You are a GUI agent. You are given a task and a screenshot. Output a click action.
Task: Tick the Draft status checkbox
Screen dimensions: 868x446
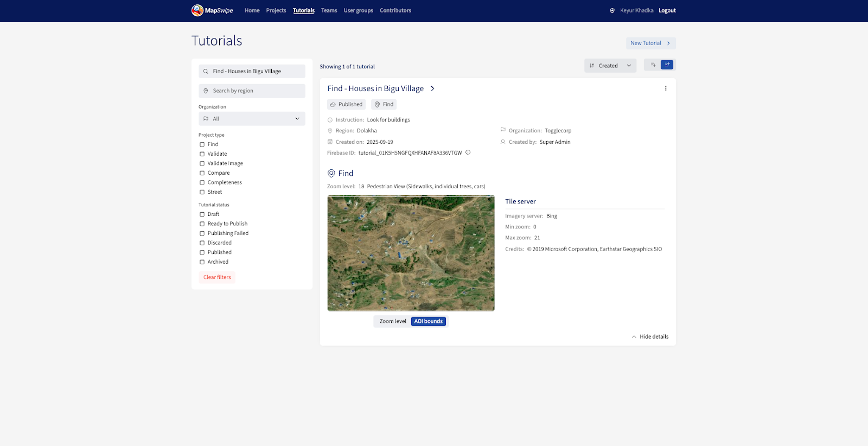point(202,214)
